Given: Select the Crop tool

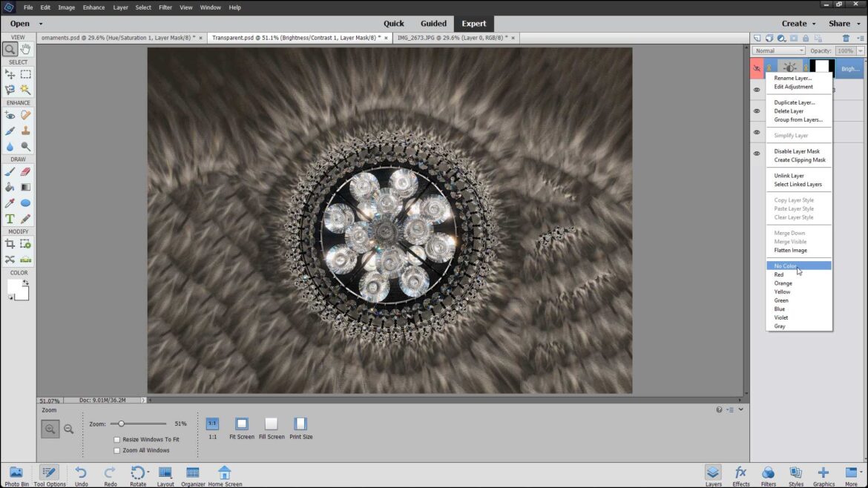Looking at the screenshot, I should [9, 245].
